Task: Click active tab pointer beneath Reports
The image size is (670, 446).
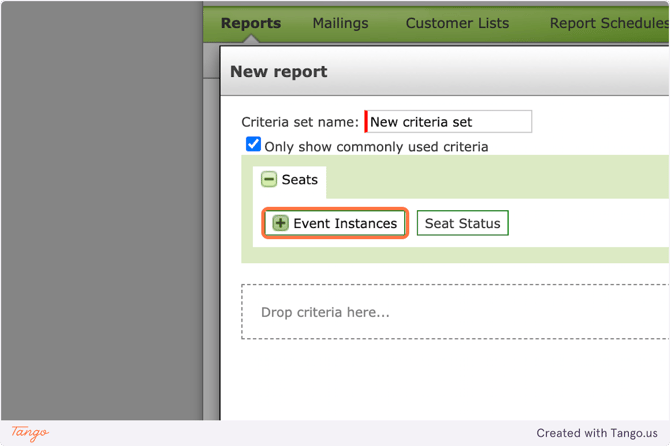Action: click(x=250, y=40)
